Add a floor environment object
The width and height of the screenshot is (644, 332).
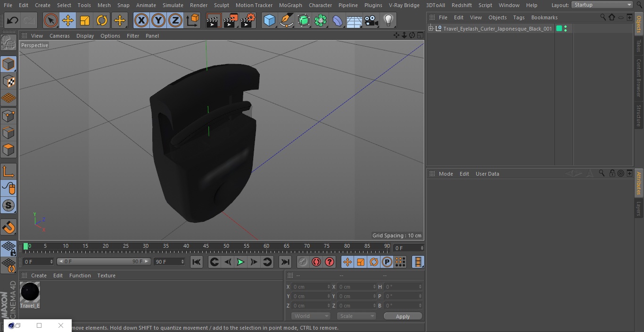(355, 20)
